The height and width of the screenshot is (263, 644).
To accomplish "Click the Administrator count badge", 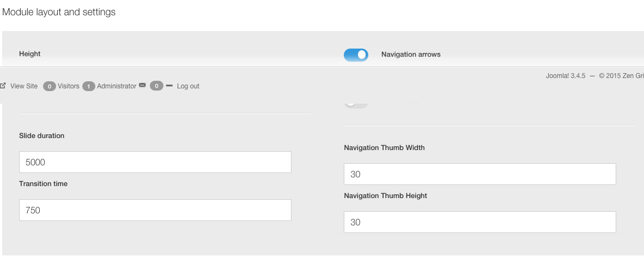I will (x=89, y=86).
